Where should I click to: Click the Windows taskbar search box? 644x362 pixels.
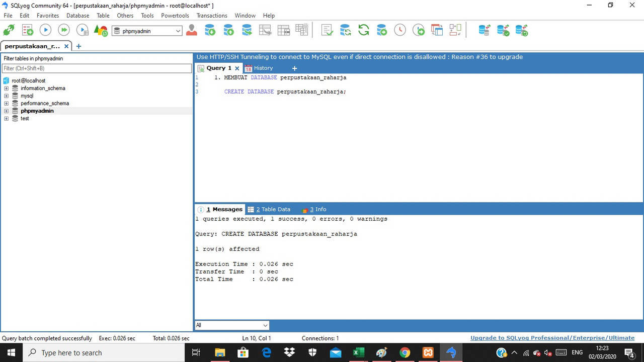point(104,352)
